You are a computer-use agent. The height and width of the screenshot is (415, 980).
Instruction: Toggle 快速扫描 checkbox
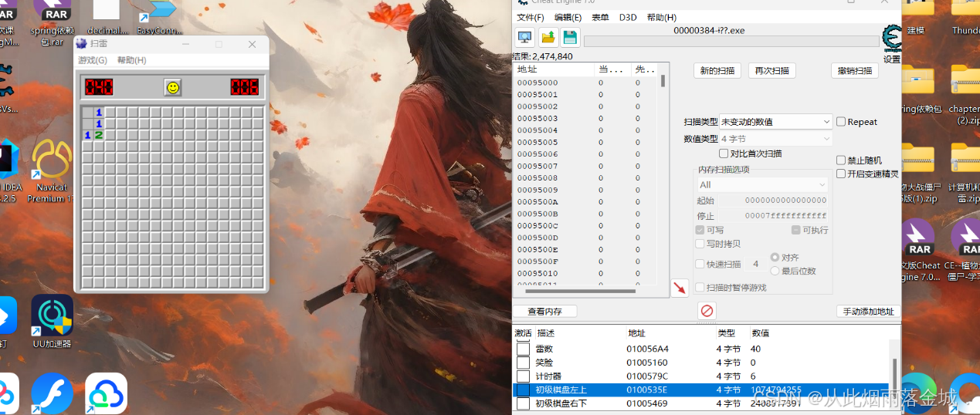point(700,264)
